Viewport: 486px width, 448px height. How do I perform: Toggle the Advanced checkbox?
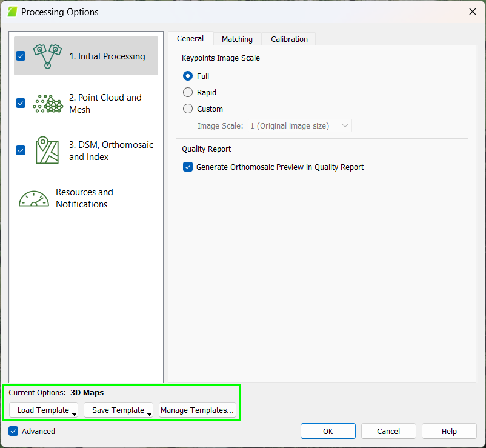pyautogui.click(x=13, y=431)
